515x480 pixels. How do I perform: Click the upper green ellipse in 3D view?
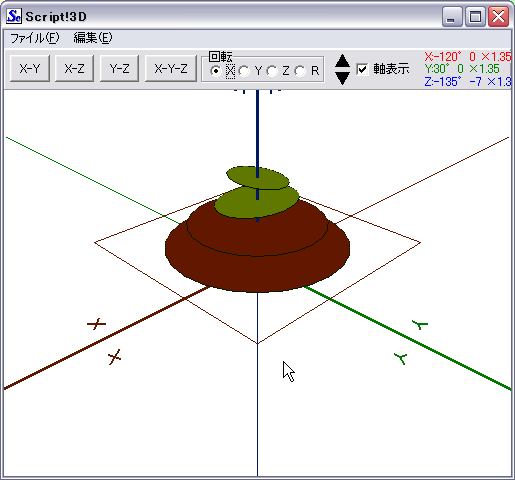point(258,178)
